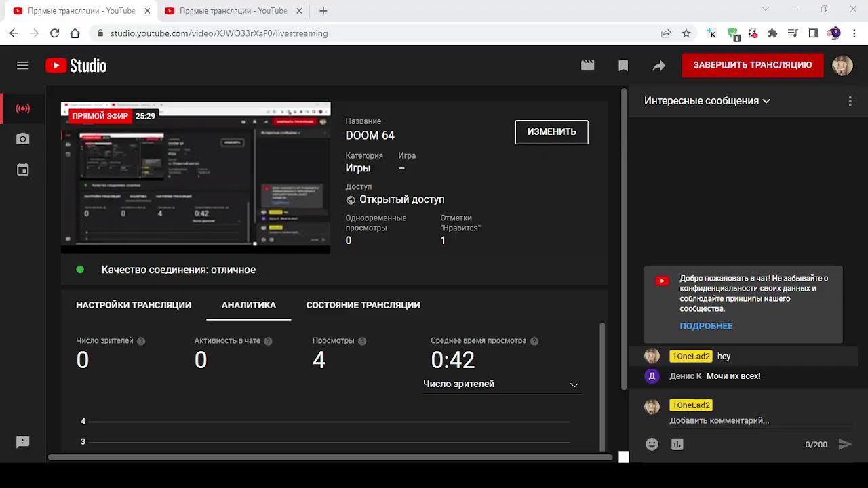Show help for Число зрителей metric
The image size is (868, 488).
141,341
